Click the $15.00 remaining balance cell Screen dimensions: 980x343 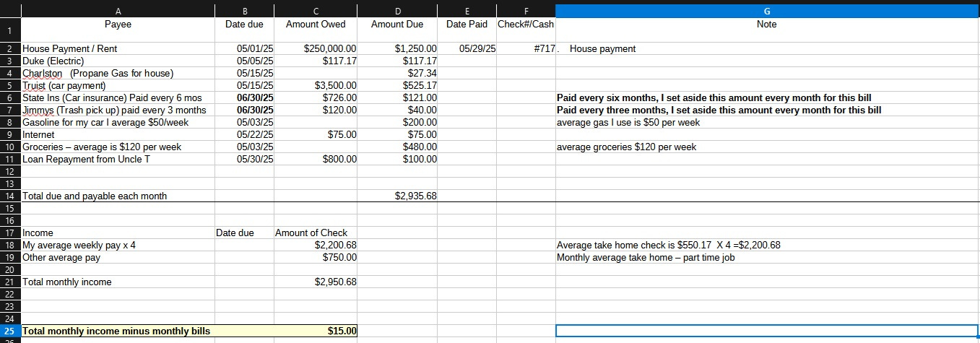[316, 331]
